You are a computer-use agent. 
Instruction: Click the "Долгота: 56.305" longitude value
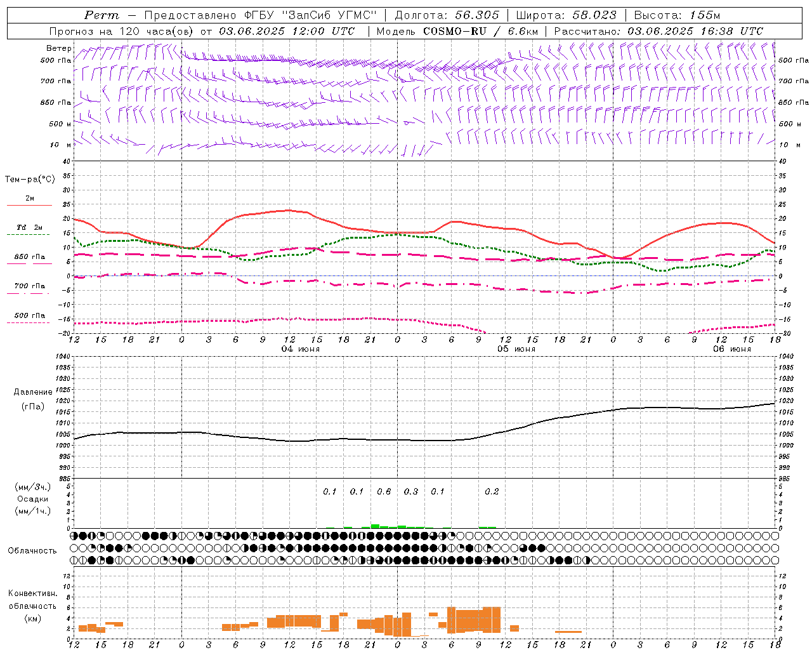[447, 15]
